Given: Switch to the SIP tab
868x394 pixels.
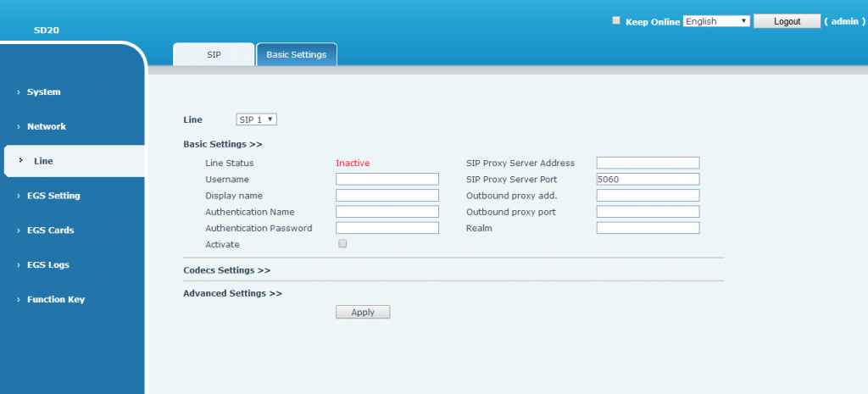Looking at the screenshot, I should point(214,54).
